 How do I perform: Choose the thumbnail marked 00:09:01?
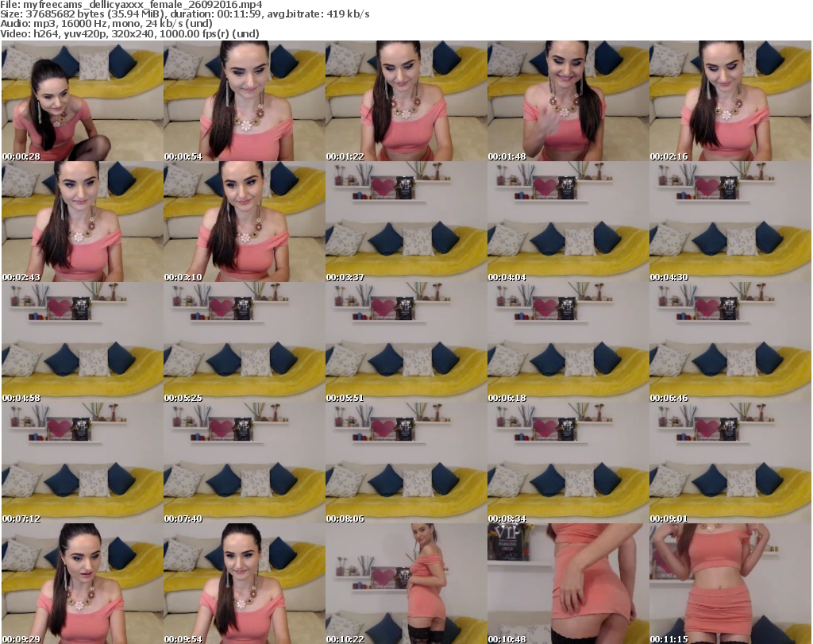tap(730, 463)
